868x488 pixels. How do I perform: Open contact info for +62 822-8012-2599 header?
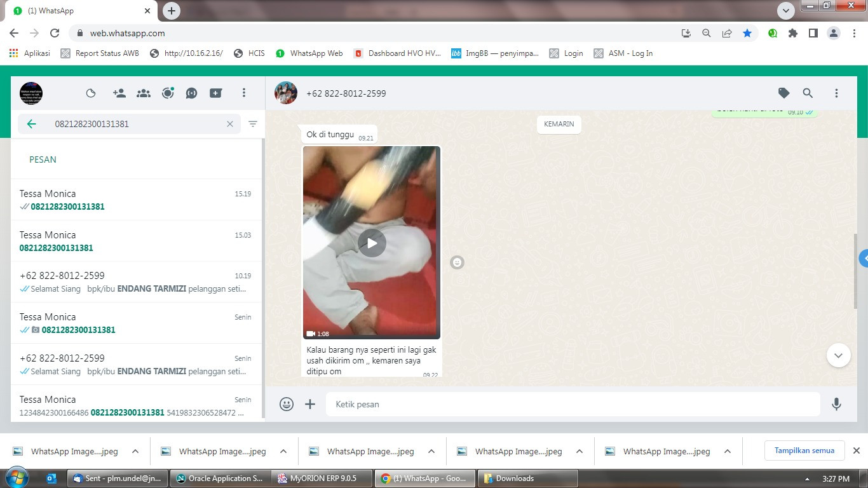(346, 93)
